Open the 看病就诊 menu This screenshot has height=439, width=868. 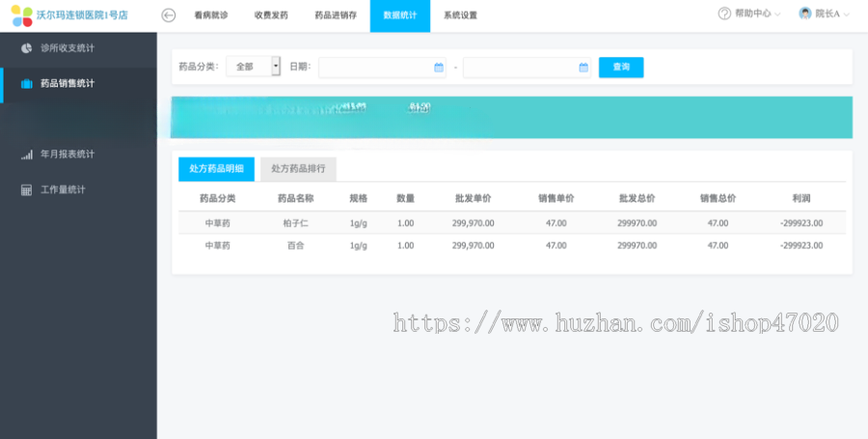211,15
